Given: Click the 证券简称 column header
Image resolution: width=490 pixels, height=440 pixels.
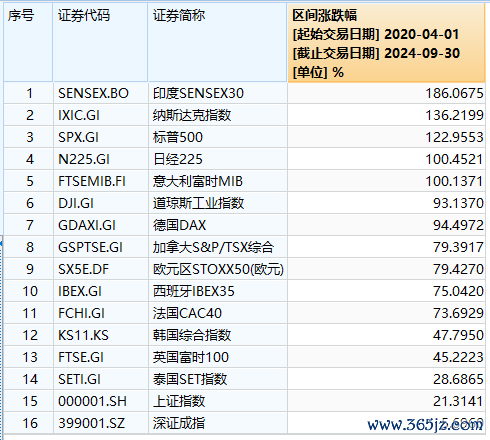Looking at the screenshot, I should point(217,42).
